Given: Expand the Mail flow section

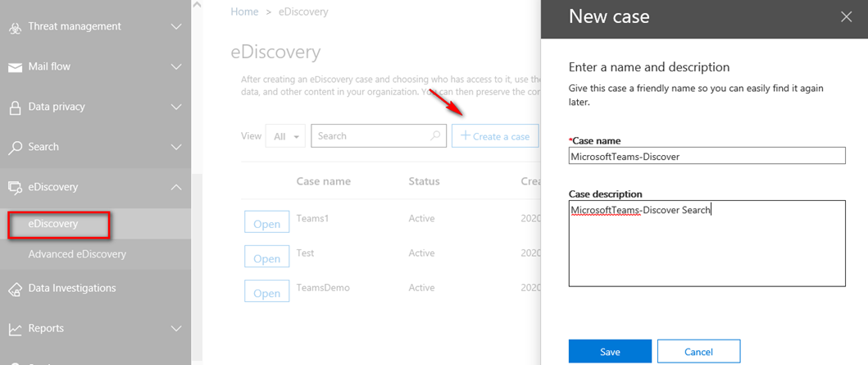Looking at the screenshot, I should pos(176,67).
